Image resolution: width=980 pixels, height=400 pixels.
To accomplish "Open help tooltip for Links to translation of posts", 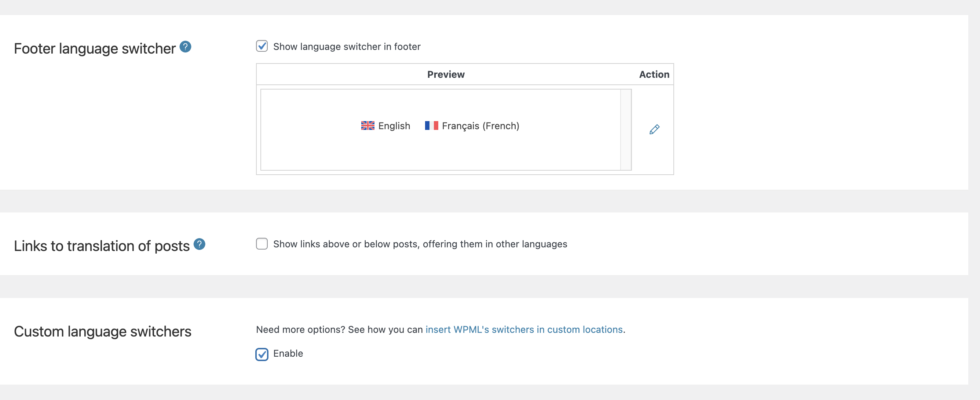I will tap(200, 244).
